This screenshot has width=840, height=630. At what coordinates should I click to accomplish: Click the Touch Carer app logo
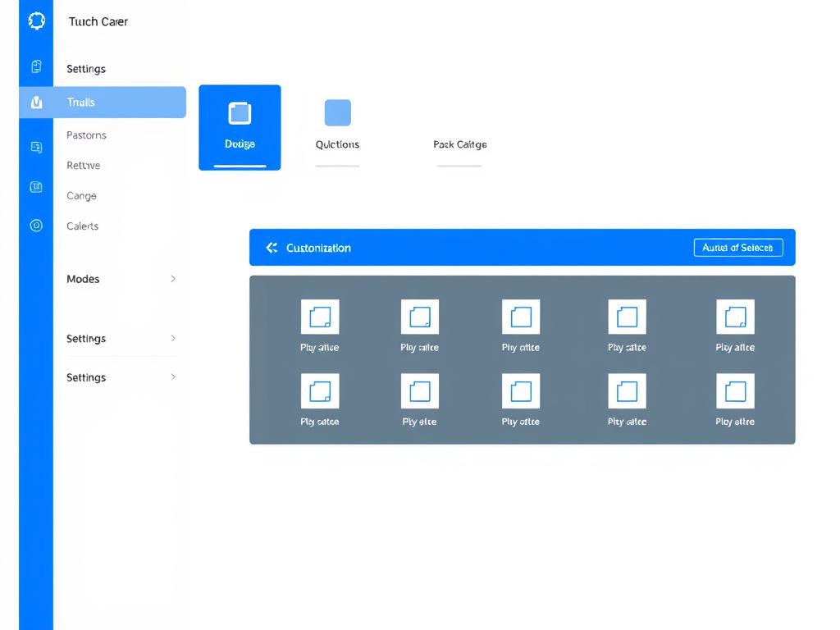coord(36,21)
